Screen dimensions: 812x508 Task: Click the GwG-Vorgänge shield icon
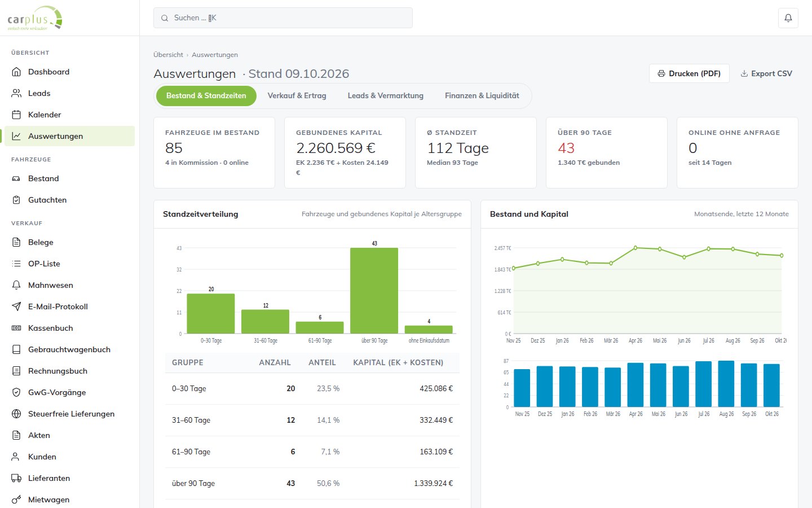coord(16,392)
